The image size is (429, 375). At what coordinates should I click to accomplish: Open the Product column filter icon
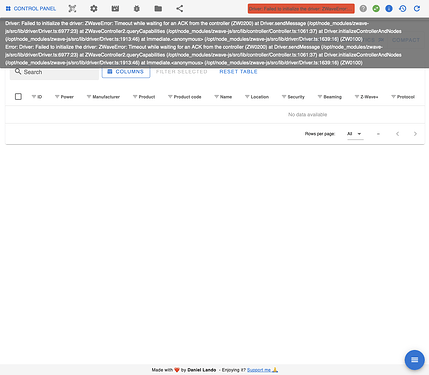[x=135, y=97]
